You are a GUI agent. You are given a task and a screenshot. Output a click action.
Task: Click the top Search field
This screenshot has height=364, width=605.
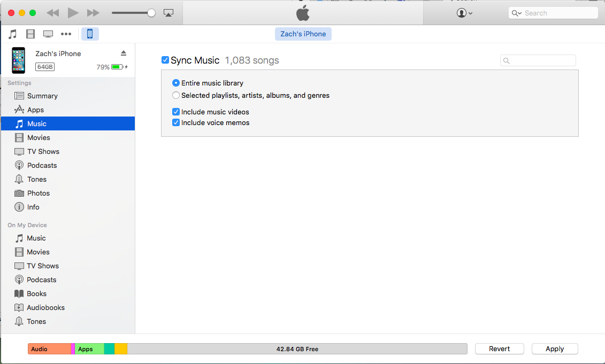(x=553, y=13)
